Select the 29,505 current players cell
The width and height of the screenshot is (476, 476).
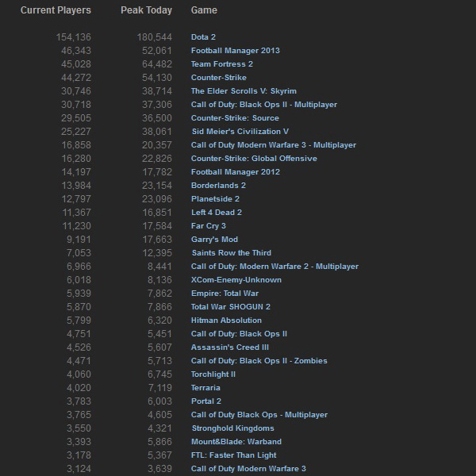[76, 117]
